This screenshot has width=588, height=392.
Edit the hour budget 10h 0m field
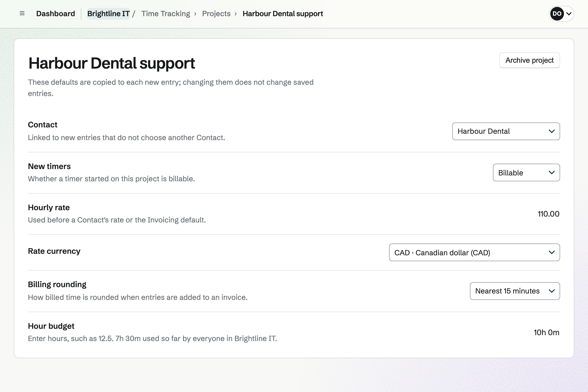(x=547, y=332)
